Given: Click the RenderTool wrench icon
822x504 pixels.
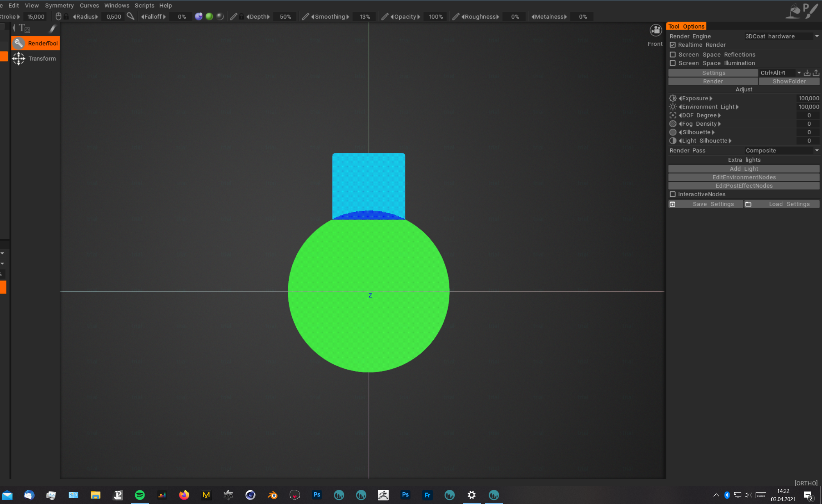Looking at the screenshot, I should pos(19,44).
